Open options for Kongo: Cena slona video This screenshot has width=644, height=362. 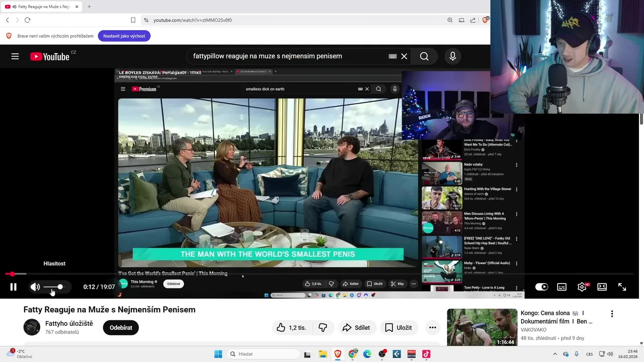pos(612,314)
